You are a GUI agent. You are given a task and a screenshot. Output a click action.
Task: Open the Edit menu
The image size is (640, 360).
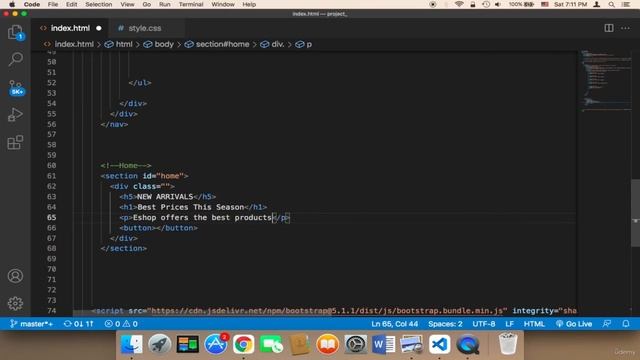coord(71,4)
